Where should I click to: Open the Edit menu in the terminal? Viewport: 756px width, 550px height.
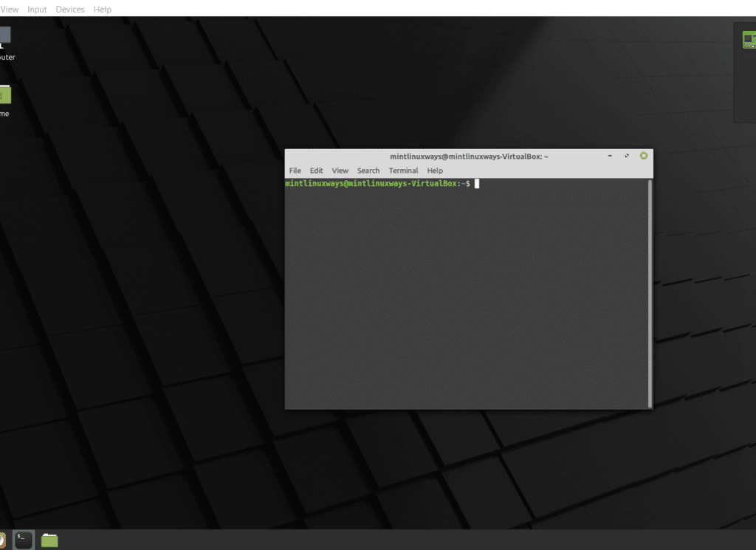click(x=316, y=170)
